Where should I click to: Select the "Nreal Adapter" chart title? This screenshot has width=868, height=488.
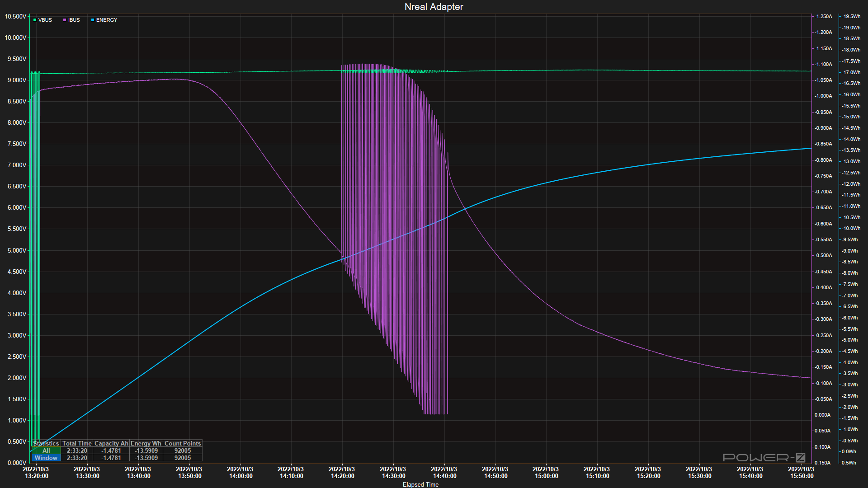point(434,7)
